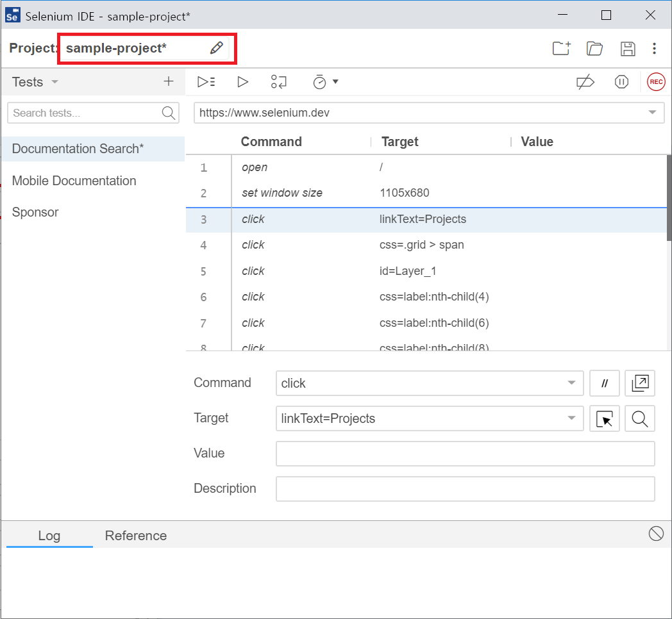Screen dimensions: 672x619
Task: Run all tests in the suite
Action: 206,82
